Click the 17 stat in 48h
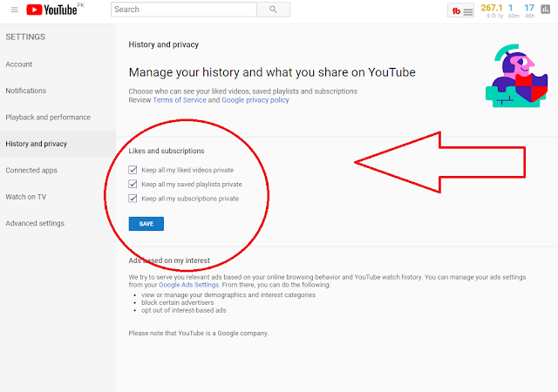Image resolution: width=558 pixels, height=392 pixels. [x=529, y=8]
